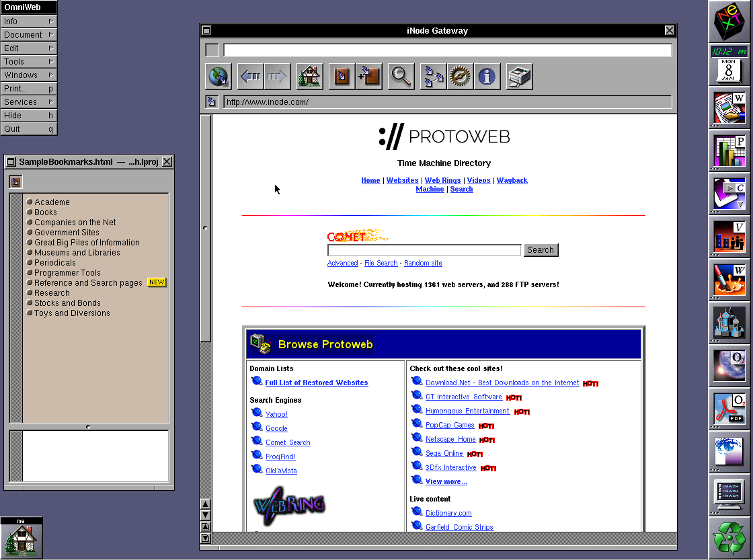
Task: Choose Print from the OmniWeb menu
Action: (29, 88)
